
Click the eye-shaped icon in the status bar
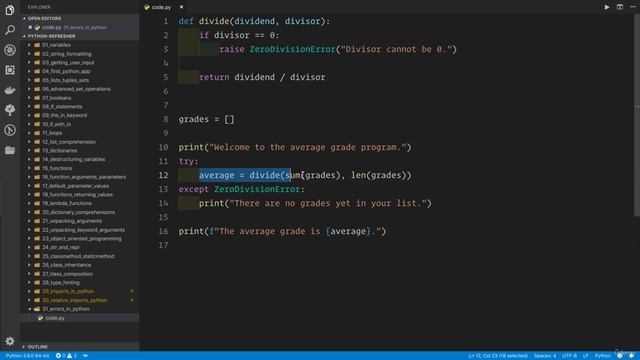tap(85, 356)
